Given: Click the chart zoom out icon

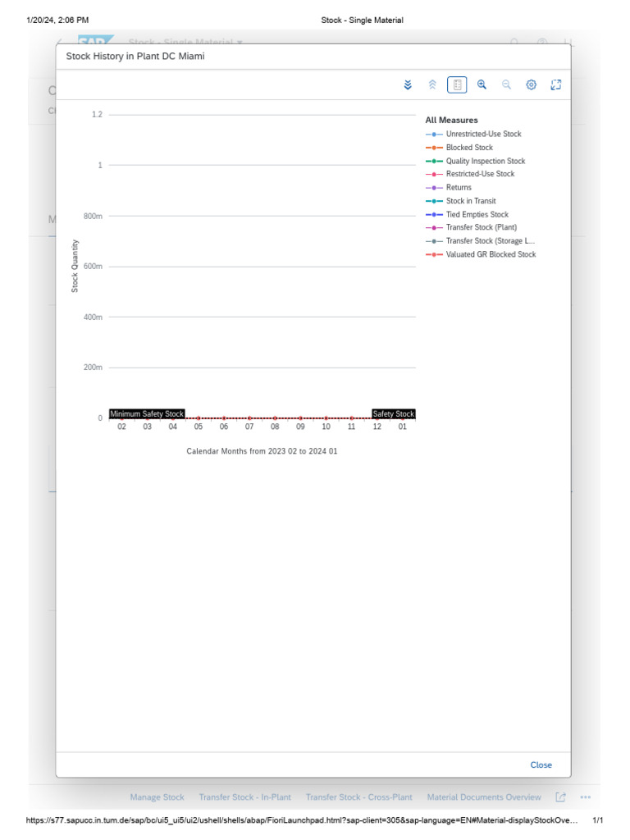Looking at the screenshot, I should pyautogui.click(x=506, y=84).
